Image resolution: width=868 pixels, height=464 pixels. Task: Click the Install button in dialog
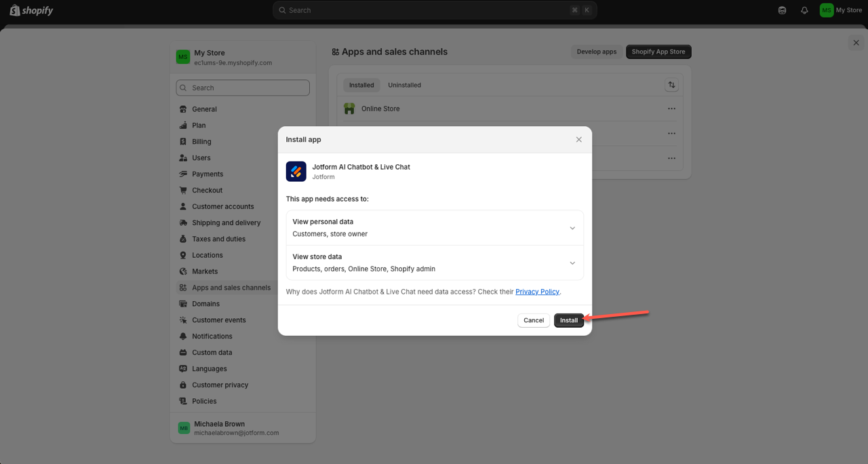569,320
